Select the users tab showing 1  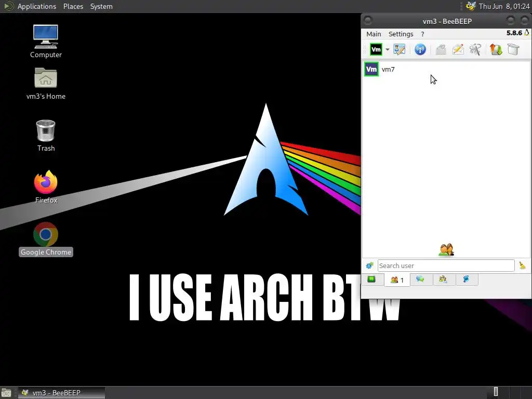(x=397, y=280)
